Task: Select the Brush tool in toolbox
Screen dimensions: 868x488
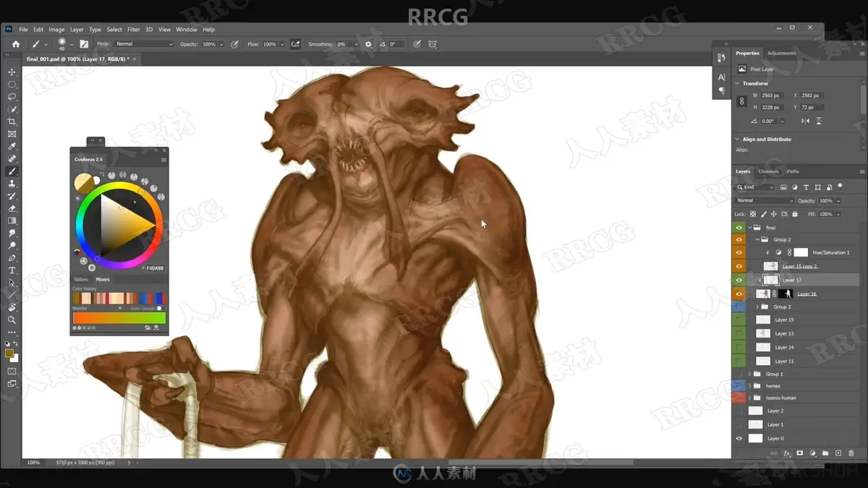Action: pyautogui.click(x=12, y=171)
